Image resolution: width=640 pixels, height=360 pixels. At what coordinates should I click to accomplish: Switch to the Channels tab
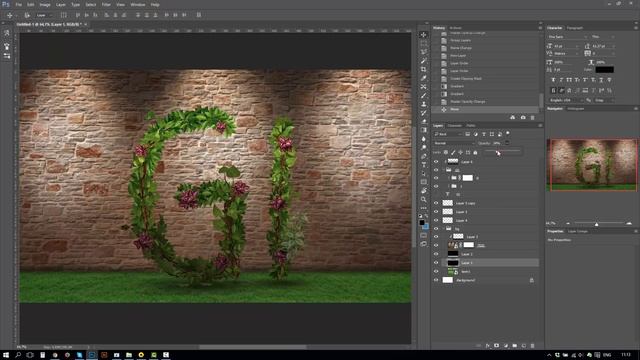coord(454,125)
